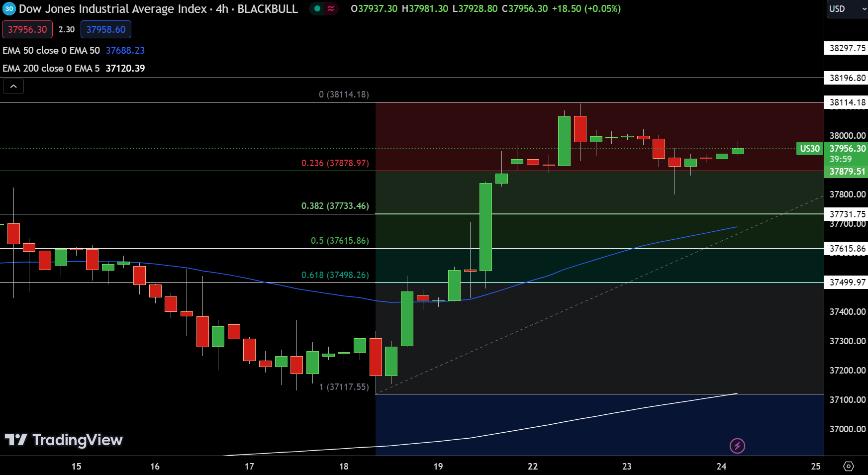Click the 37615.86 price axis label
This screenshot has height=475, width=868.
click(848, 249)
